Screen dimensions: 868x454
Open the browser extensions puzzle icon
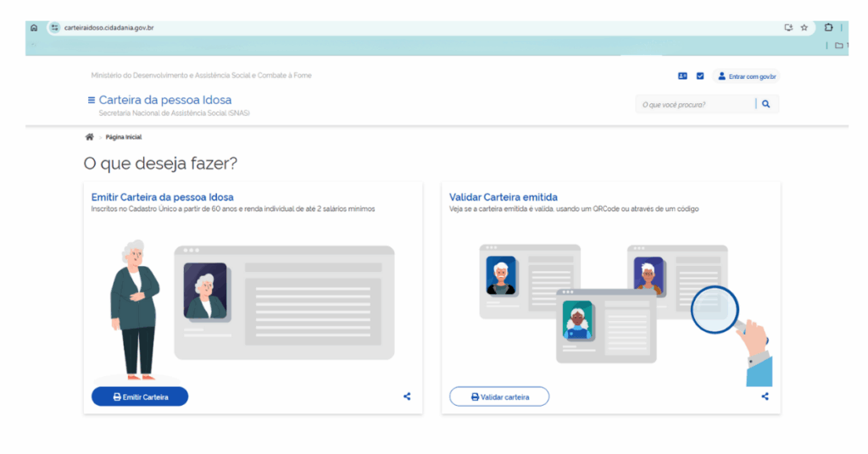tap(828, 28)
